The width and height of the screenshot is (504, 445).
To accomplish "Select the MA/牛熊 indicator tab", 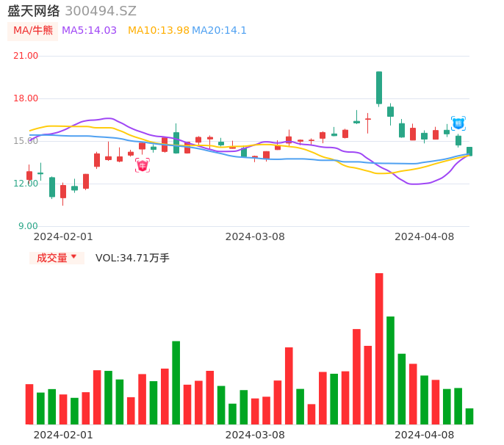I will pyautogui.click(x=33, y=31).
